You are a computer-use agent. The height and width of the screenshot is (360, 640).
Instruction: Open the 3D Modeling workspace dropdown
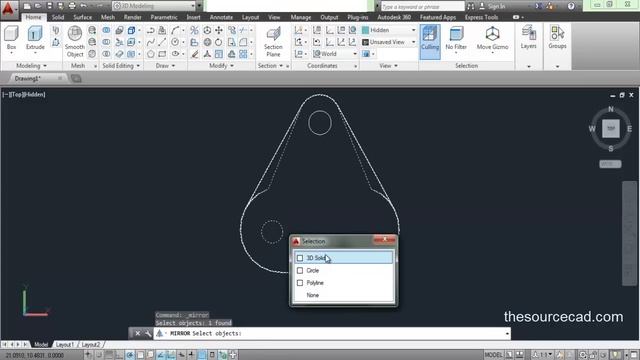click(x=154, y=6)
